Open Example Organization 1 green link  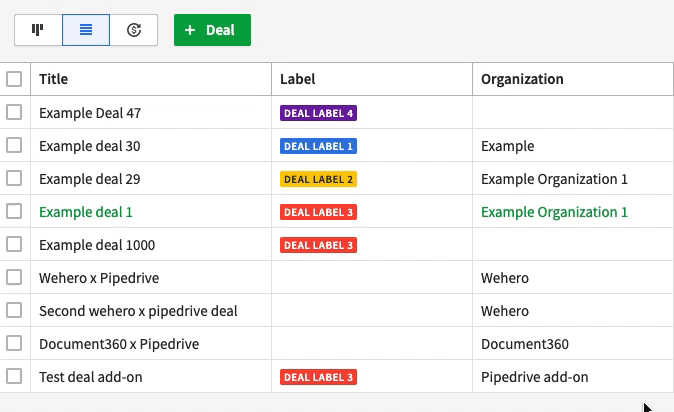[x=554, y=212]
